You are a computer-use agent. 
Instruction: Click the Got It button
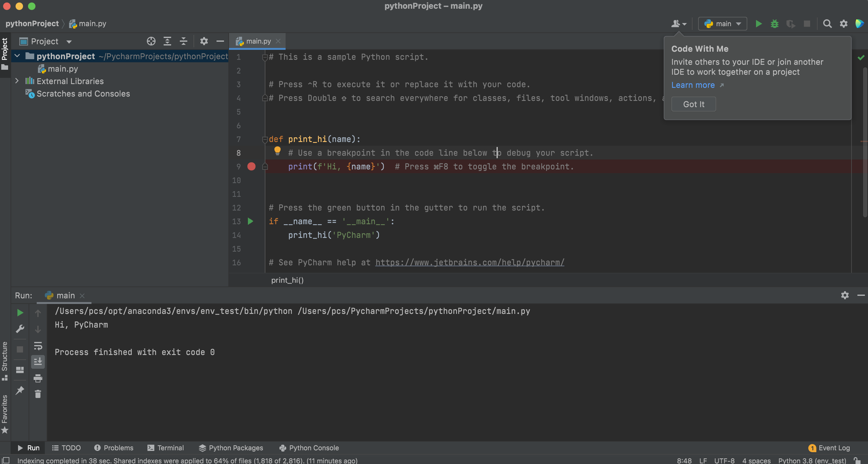coord(693,104)
